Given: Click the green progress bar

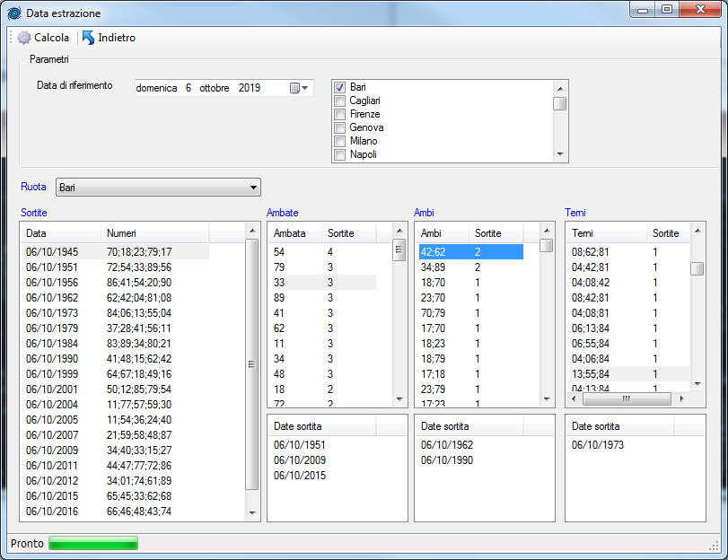Looking at the screenshot, I should [93, 543].
